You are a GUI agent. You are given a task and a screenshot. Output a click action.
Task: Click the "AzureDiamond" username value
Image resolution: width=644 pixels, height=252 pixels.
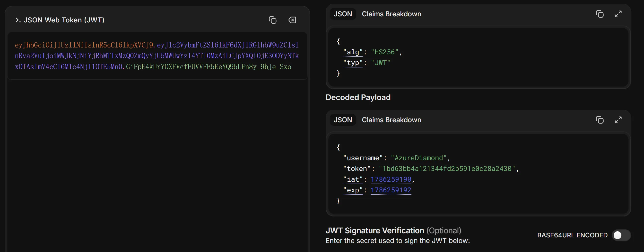pos(419,158)
